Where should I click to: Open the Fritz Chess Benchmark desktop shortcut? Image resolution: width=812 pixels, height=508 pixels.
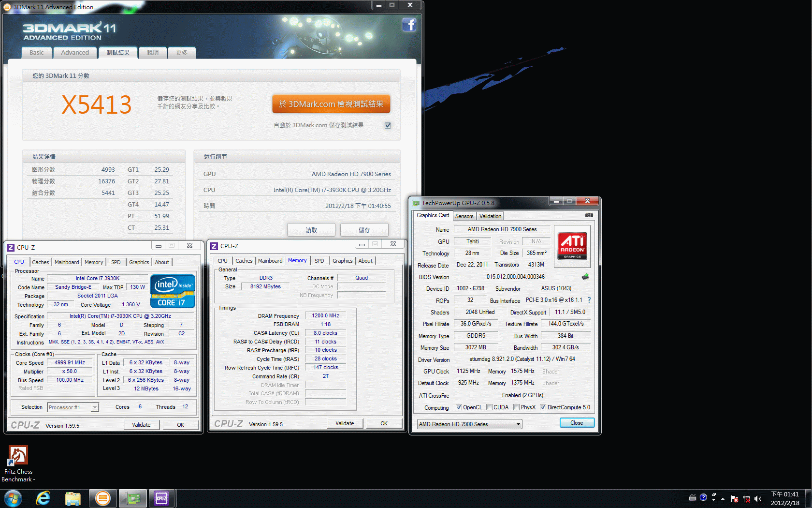coord(18,463)
